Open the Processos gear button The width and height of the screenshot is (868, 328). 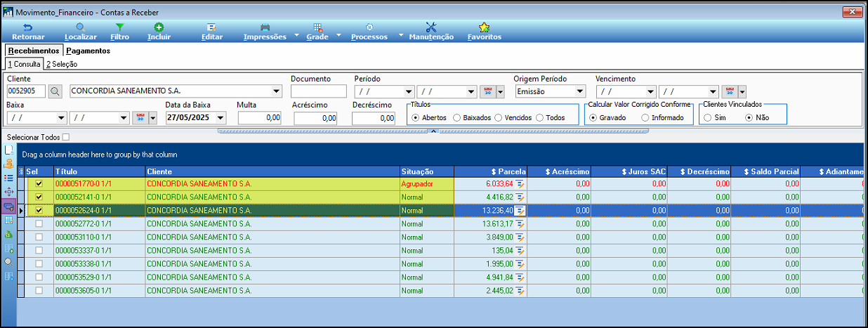[369, 32]
